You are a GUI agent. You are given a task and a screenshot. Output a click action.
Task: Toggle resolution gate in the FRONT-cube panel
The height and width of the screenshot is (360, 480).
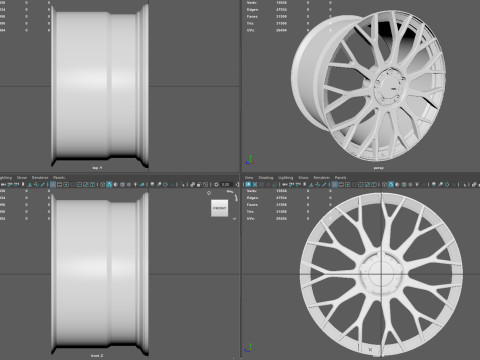click(x=66, y=184)
